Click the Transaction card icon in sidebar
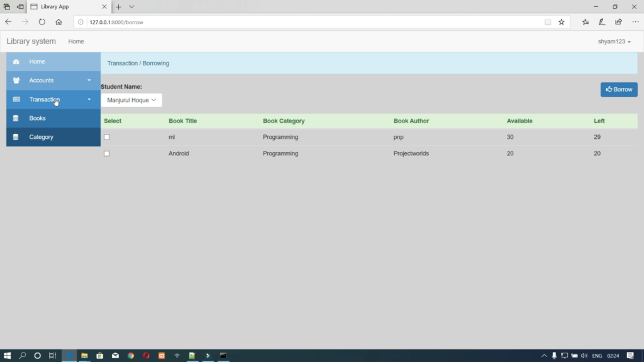644x362 pixels. [x=16, y=99]
